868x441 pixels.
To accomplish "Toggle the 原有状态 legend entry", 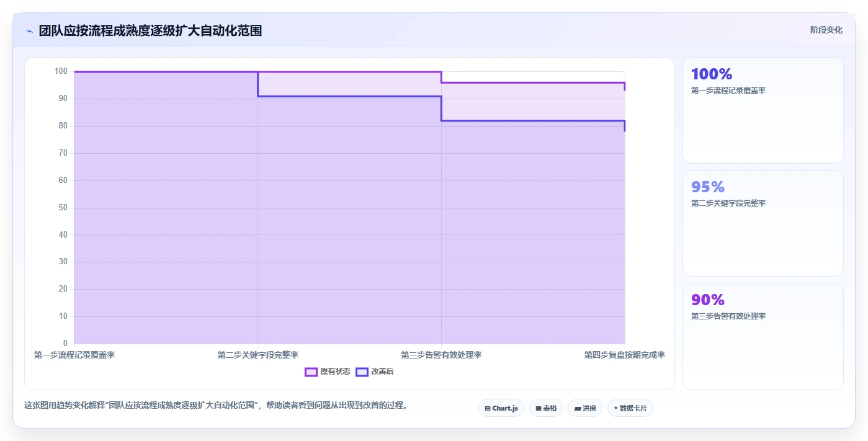I will tap(328, 372).
